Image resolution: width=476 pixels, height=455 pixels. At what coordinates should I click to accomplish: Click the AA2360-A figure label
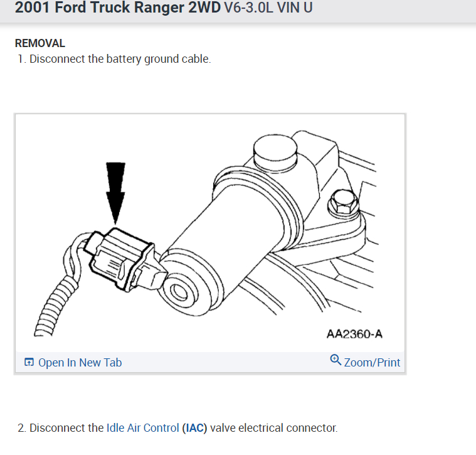(354, 334)
